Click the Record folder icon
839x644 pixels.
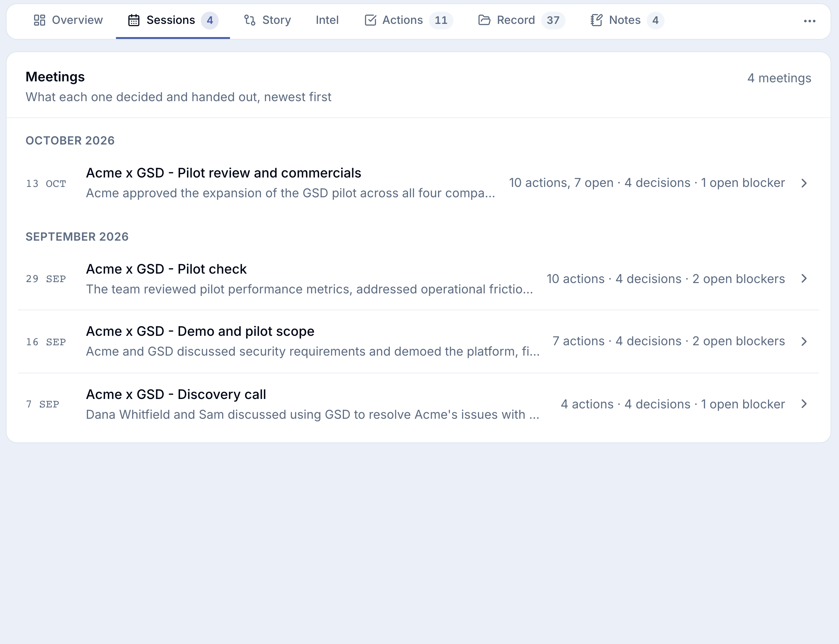tap(484, 20)
